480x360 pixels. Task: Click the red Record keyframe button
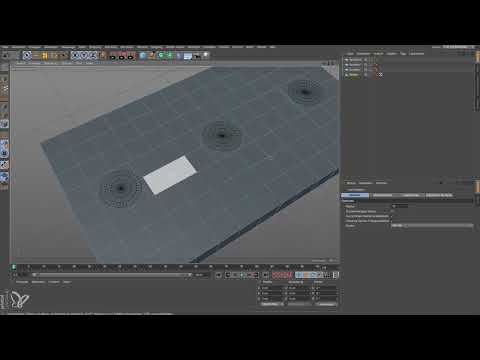tap(276, 275)
